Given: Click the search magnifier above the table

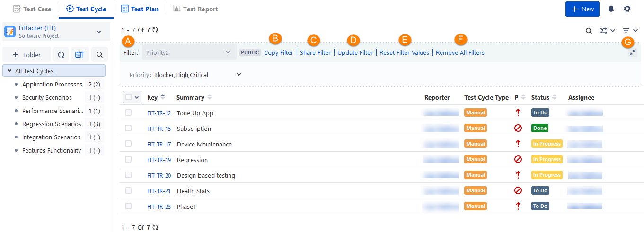Looking at the screenshot, I should click(x=589, y=31).
